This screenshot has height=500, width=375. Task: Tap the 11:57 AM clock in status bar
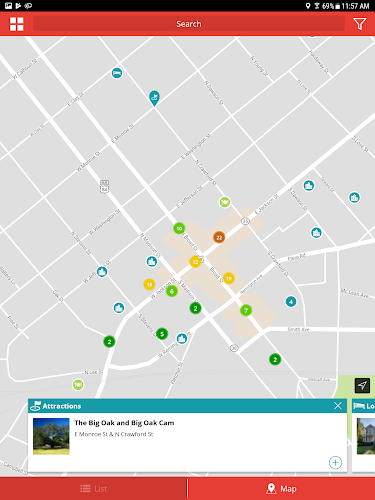pyautogui.click(x=355, y=6)
